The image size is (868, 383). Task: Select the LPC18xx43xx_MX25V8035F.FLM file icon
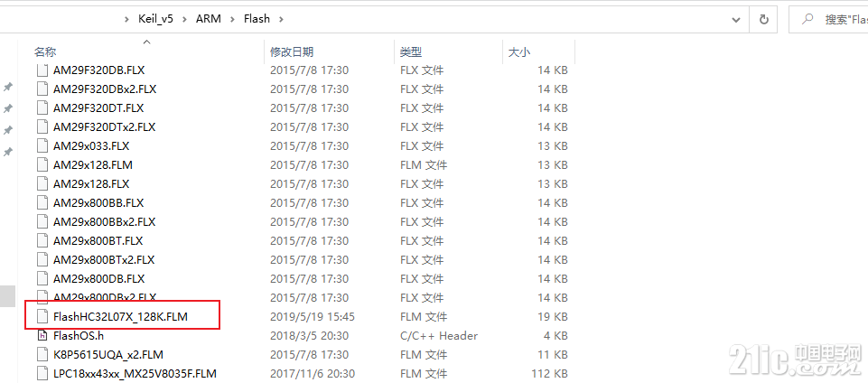[42, 374]
